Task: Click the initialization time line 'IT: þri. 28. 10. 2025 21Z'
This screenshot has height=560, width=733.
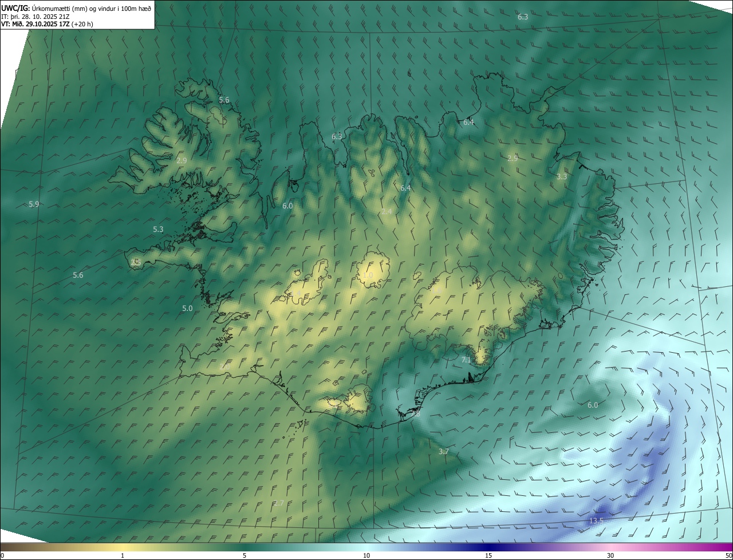Action: 36,17
